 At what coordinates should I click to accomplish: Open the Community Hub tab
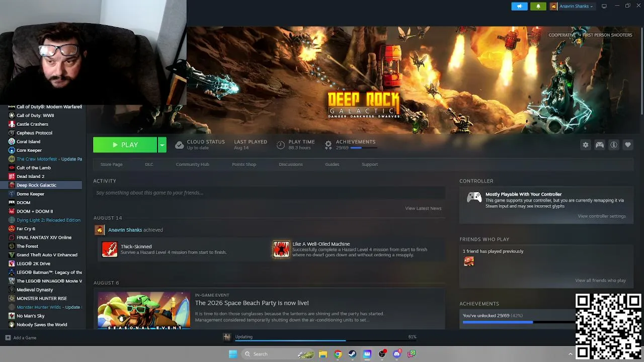click(x=192, y=164)
